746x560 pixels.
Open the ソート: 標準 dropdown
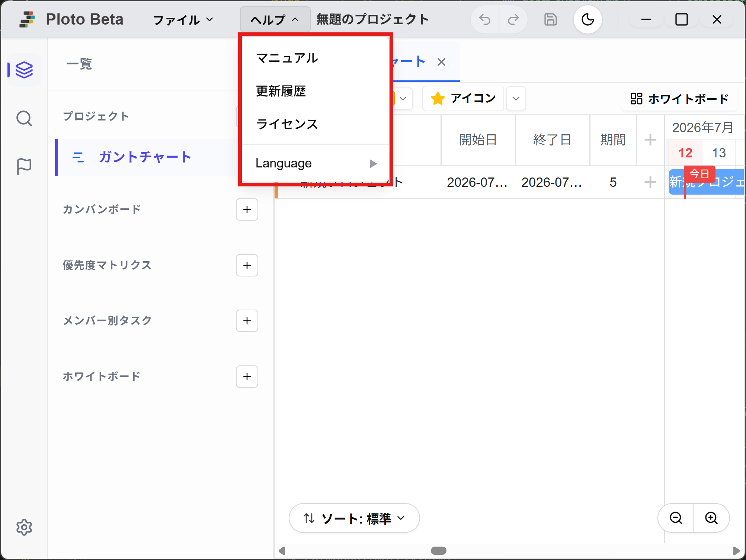354,518
